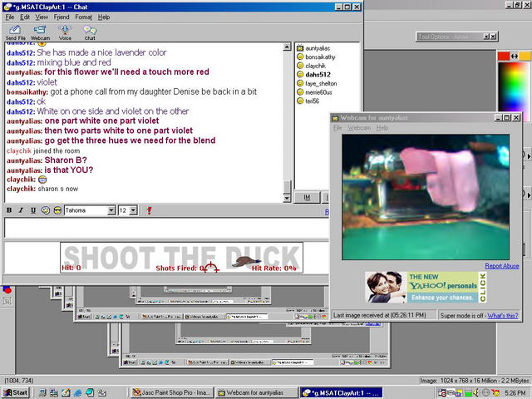Toggle bold text formatting
Screen dimensions: 532x399
point(9,210)
